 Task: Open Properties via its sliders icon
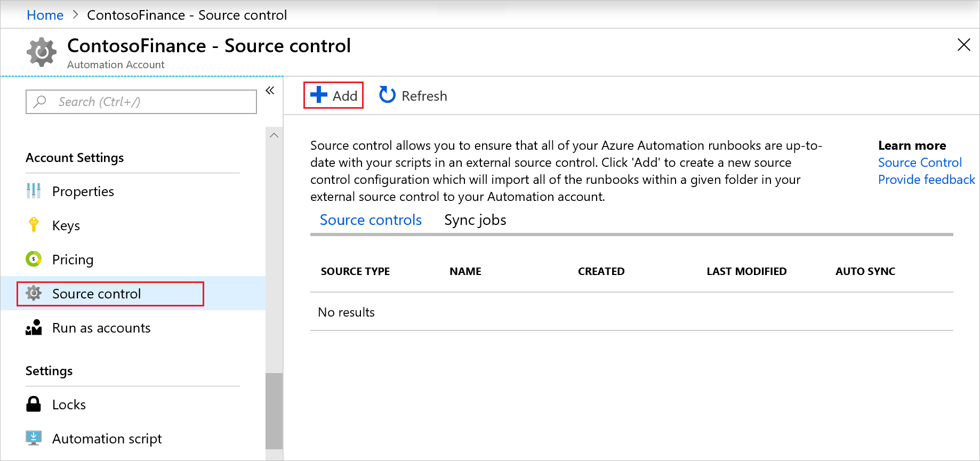pos(34,191)
